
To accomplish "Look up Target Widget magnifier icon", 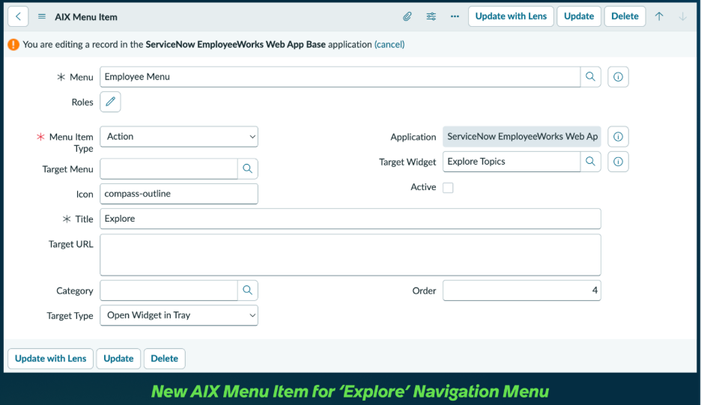I will click(591, 162).
